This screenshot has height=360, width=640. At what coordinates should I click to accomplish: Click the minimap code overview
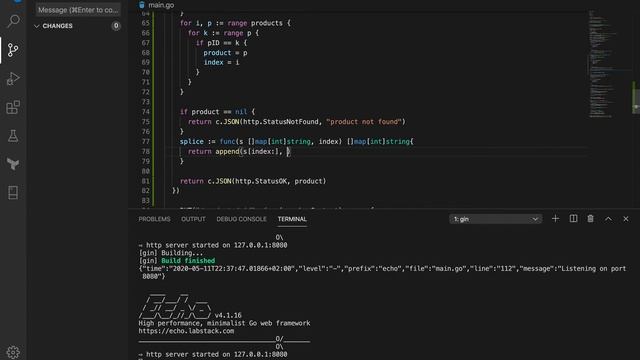(x=608, y=63)
